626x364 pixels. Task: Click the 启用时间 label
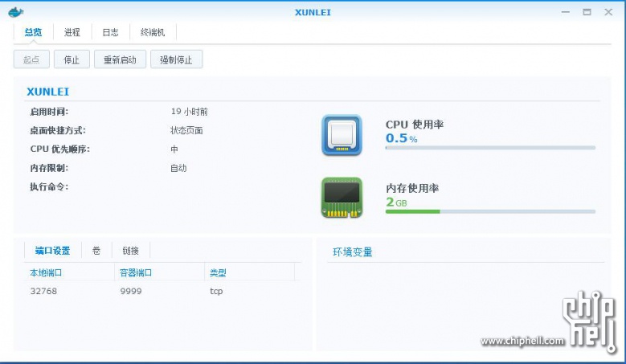pyautogui.click(x=49, y=112)
